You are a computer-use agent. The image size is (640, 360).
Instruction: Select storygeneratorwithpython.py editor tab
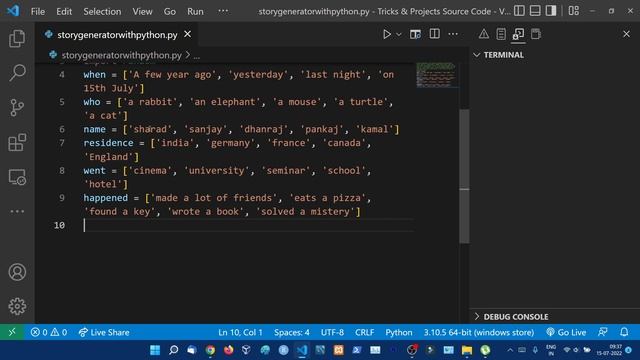117,35
